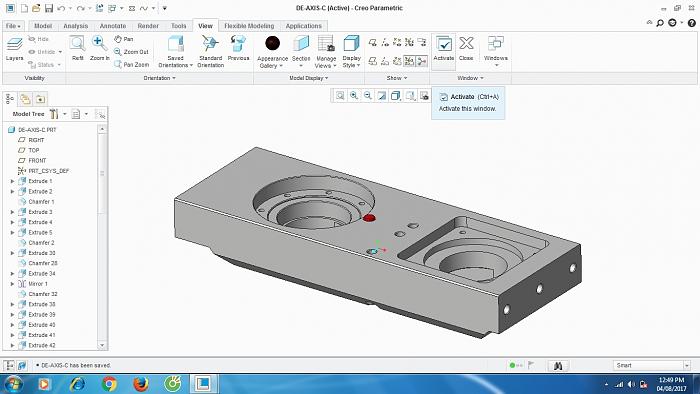Expand Extrude 42 feature

[12, 345]
